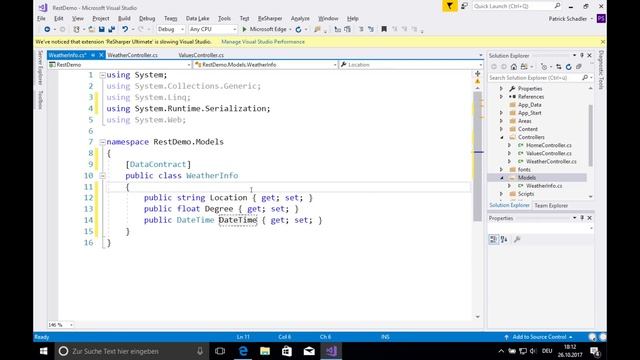Collapse the WeatherInfo class at line 10
This screenshot has height=360, width=640.
(x=102, y=176)
